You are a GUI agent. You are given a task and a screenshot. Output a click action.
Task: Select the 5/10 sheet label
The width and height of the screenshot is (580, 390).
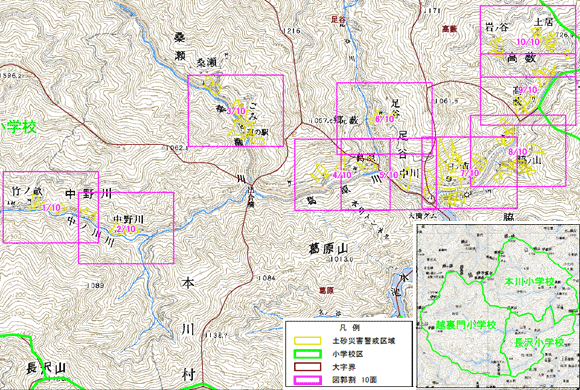coord(389,175)
